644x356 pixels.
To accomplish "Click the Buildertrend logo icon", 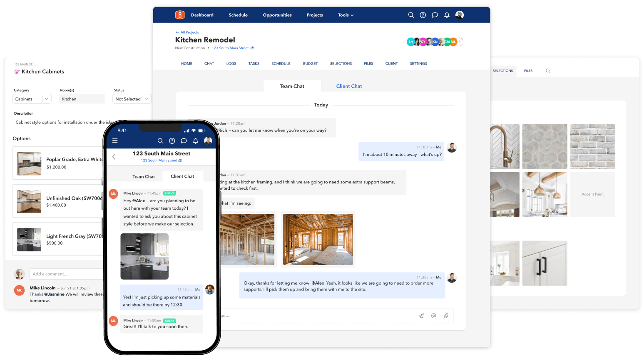I will [x=179, y=15].
